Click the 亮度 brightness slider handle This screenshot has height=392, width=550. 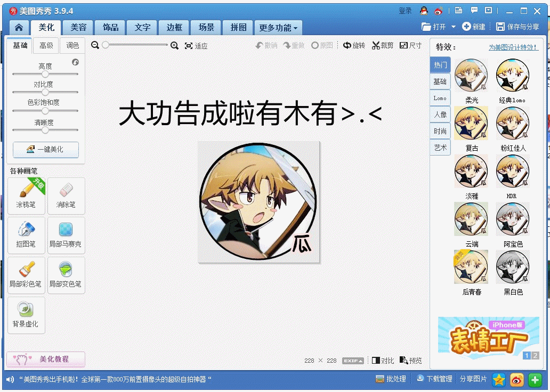45,74
